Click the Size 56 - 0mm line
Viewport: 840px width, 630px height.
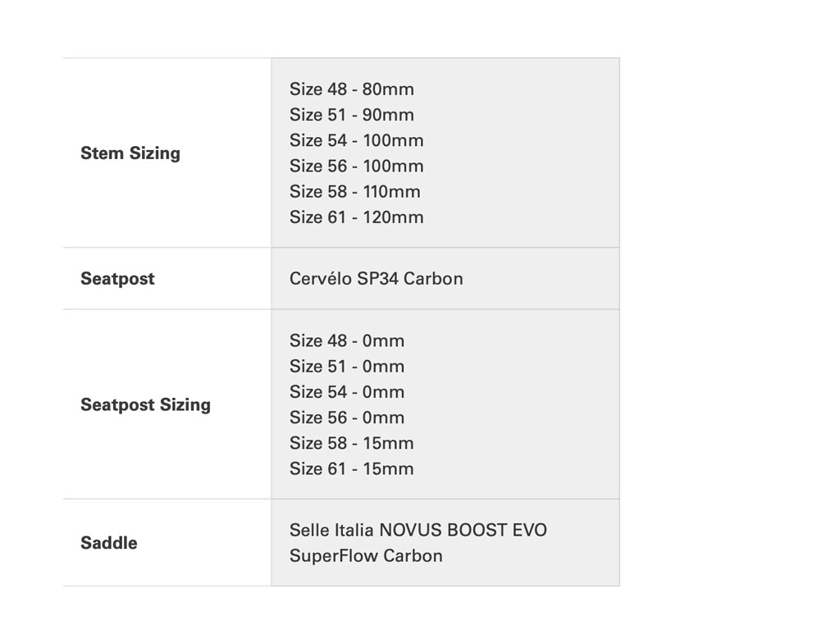346,418
